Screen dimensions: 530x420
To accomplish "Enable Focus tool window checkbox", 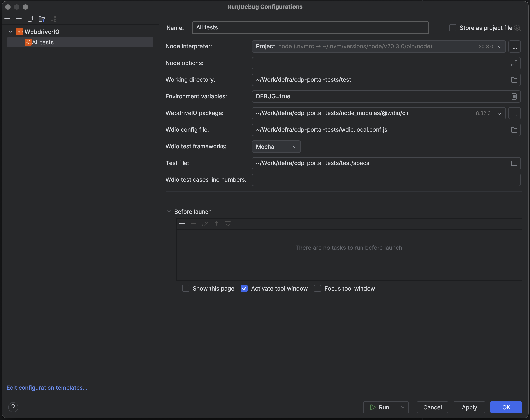I will click(x=317, y=288).
